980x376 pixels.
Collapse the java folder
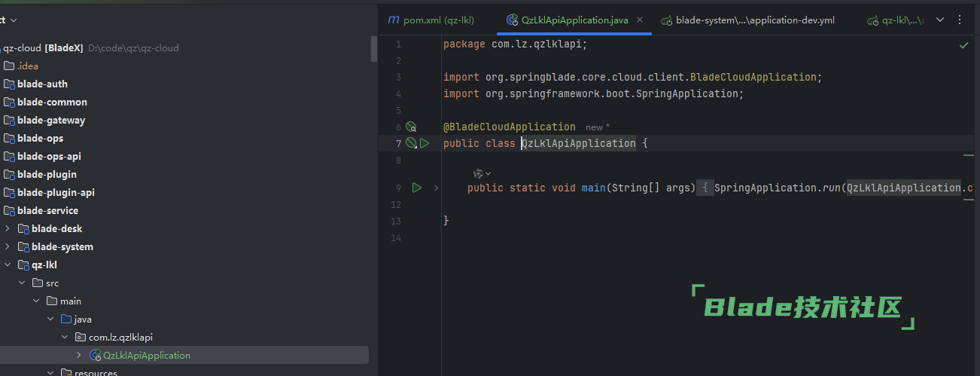click(50, 319)
